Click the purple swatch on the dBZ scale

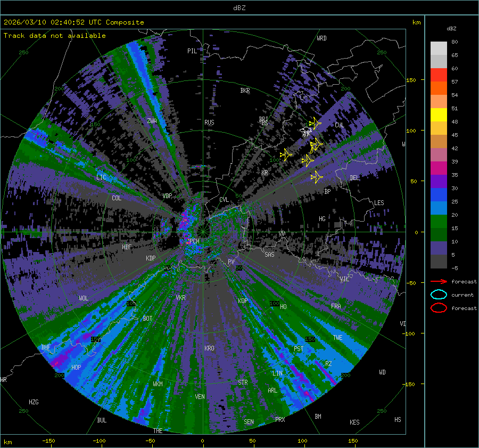point(439,181)
